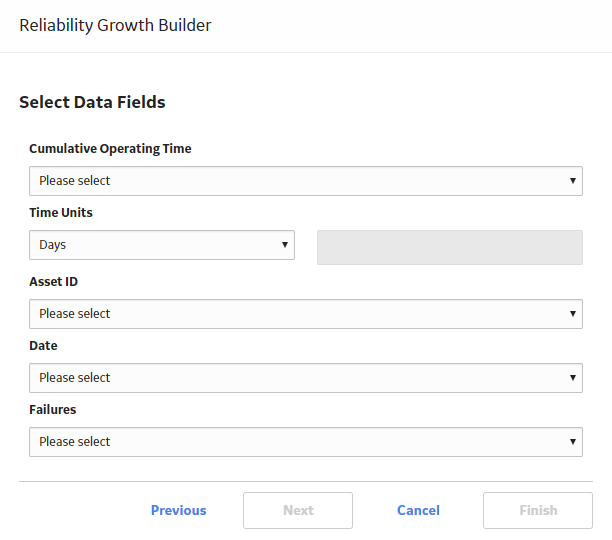
Task: Expand the Failures select field
Action: click(x=306, y=442)
